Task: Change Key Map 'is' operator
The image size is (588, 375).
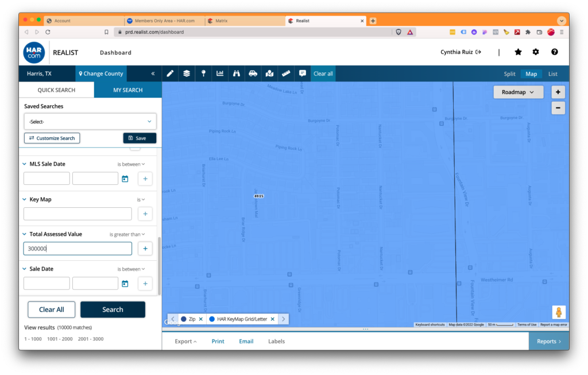Action: pyautogui.click(x=141, y=199)
